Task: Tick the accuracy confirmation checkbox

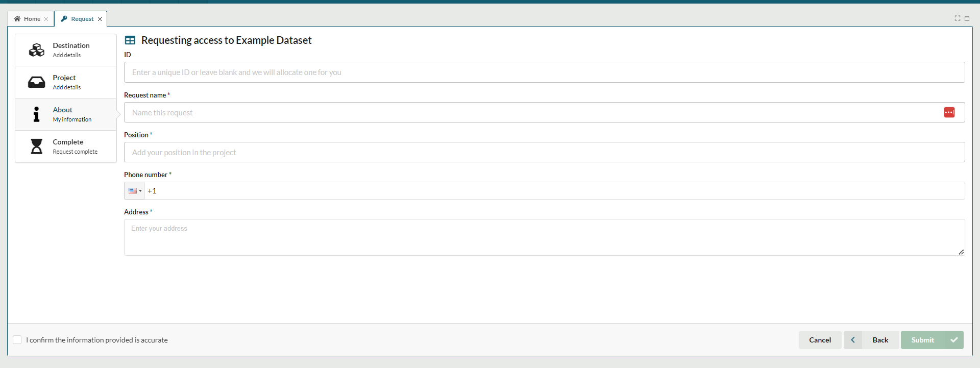Action: pyautogui.click(x=17, y=340)
